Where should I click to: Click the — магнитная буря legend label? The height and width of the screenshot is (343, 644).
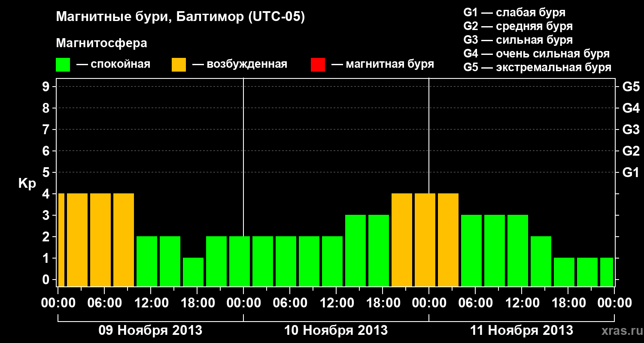pos(383,65)
